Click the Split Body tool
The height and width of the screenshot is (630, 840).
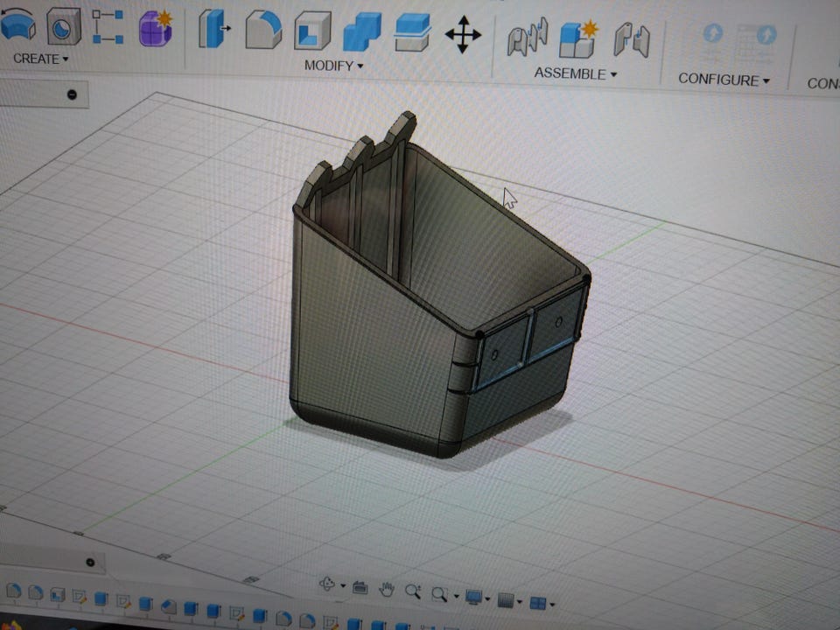tap(411, 31)
